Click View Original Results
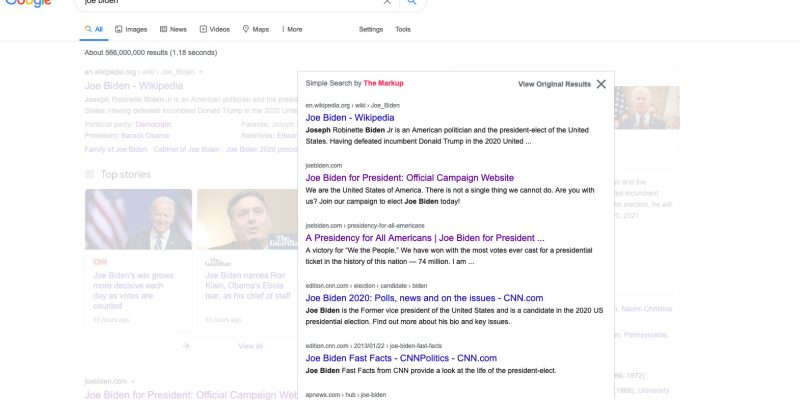 [554, 84]
